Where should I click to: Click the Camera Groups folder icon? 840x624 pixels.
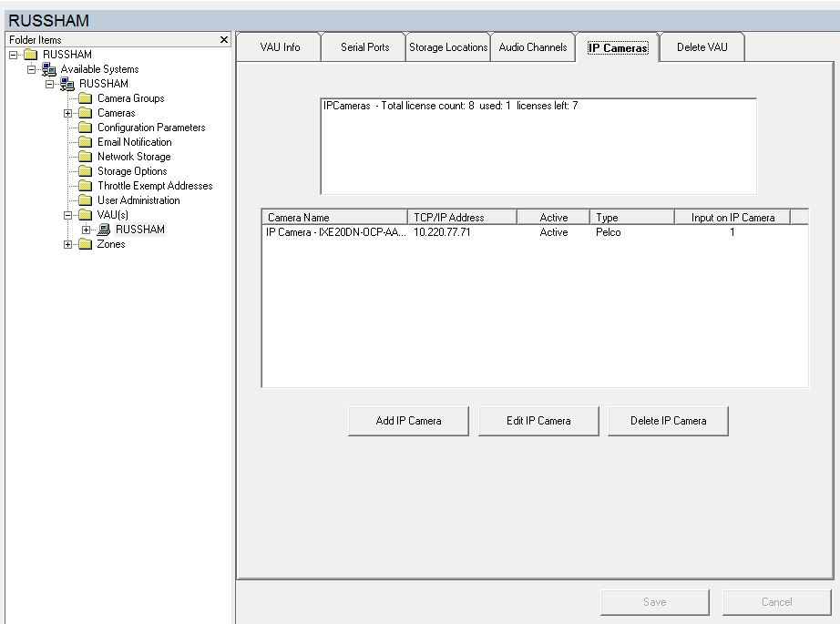(85, 97)
